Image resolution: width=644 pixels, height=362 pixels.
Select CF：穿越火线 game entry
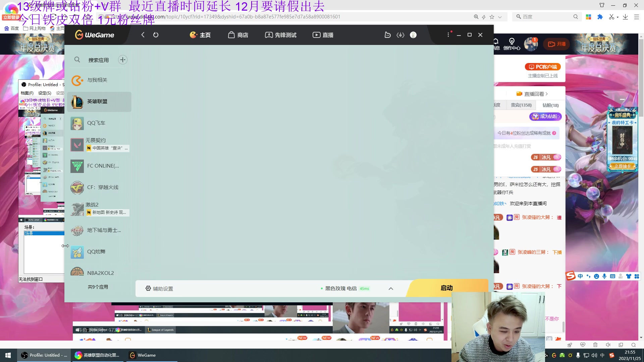99,187
